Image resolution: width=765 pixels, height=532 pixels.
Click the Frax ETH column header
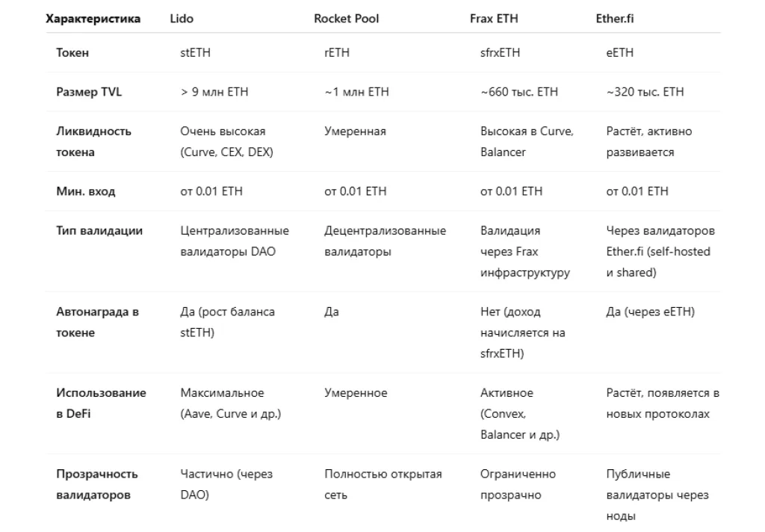(494, 19)
